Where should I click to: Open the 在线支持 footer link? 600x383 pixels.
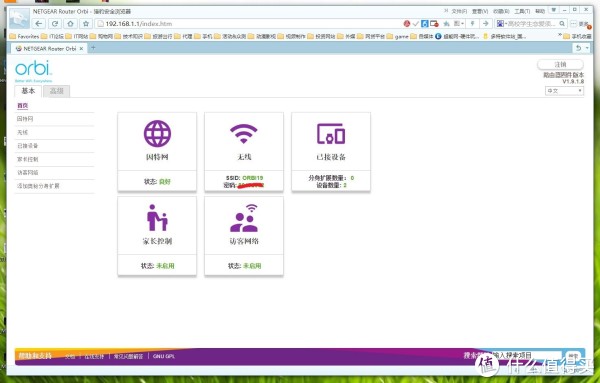coord(94,356)
